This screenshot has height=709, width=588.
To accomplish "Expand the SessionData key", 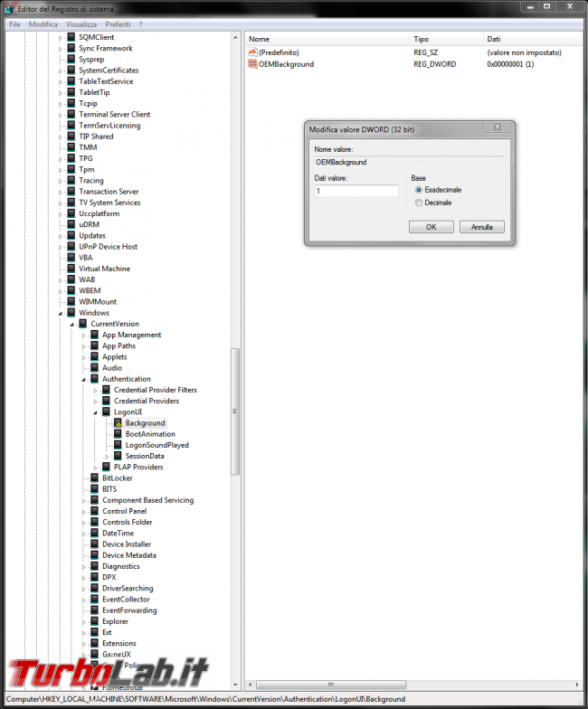I will tap(107, 456).
